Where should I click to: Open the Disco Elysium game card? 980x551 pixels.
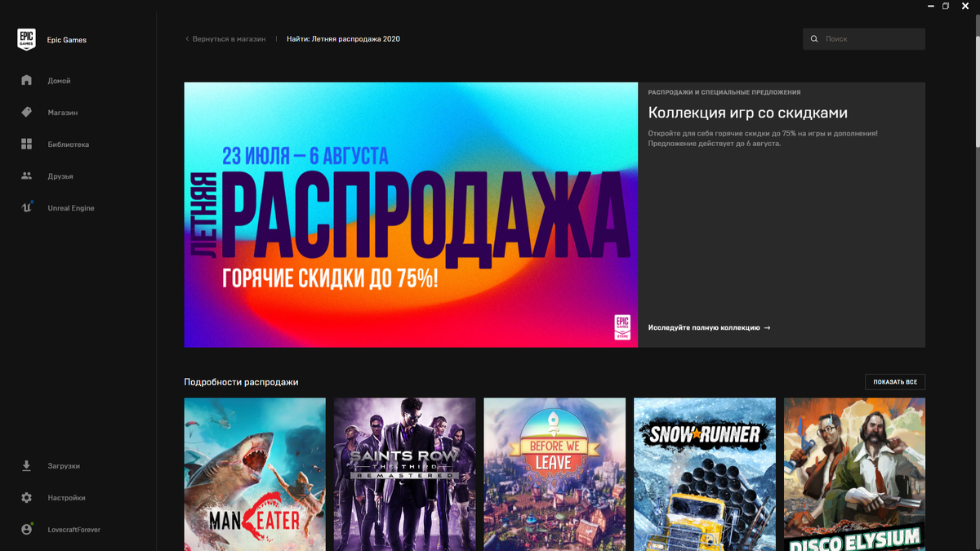point(854,474)
